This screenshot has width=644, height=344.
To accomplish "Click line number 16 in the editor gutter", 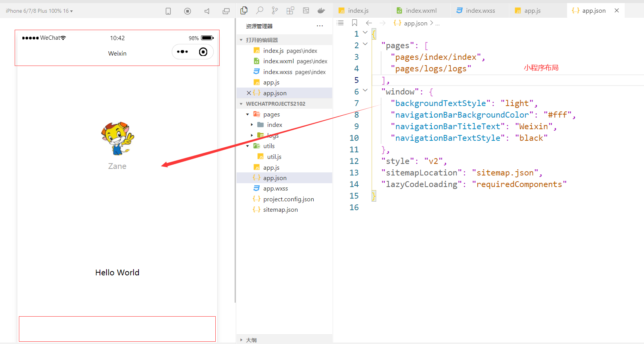I will (x=354, y=207).
